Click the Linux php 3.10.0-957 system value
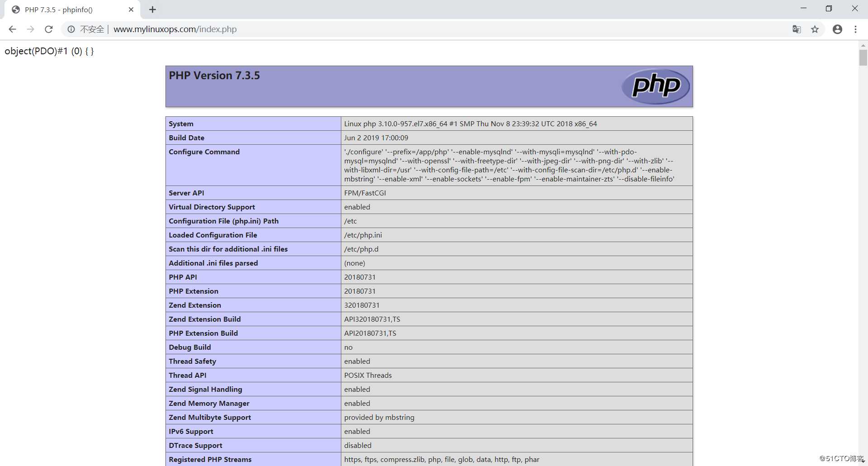The width and height of the screenshot is (868, 466). click(x=470, y=124)
